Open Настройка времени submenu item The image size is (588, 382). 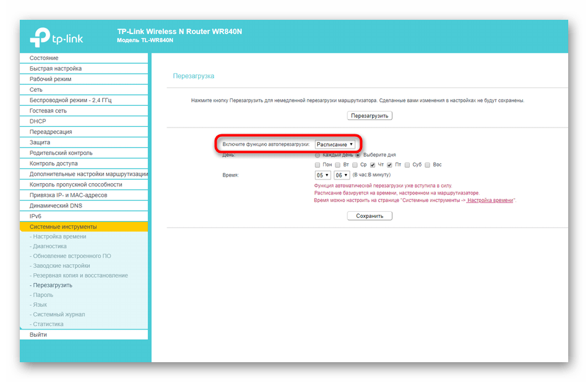58,237
